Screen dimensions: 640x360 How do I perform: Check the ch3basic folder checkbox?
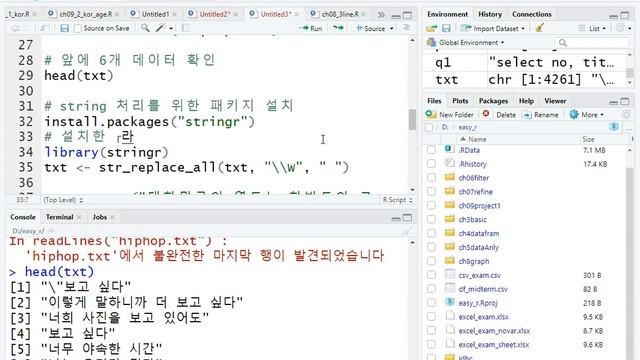tap(431, 219)
